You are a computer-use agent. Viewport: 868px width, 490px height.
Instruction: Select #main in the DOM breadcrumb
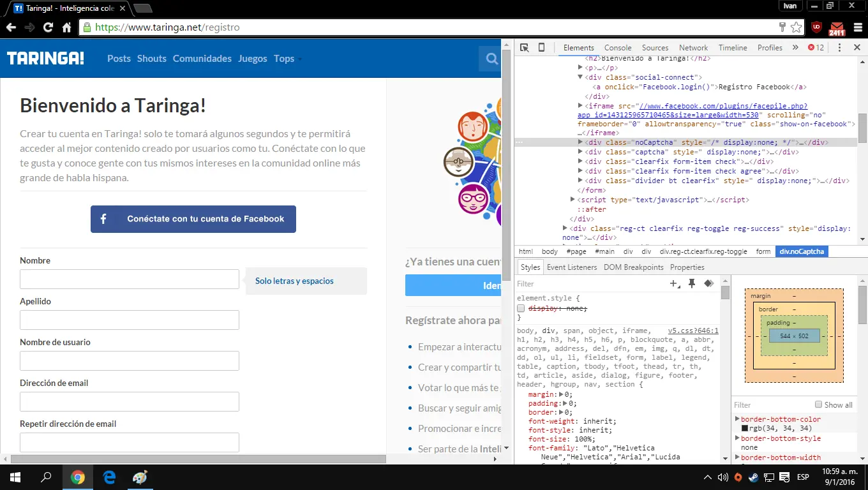click(605, 252)
